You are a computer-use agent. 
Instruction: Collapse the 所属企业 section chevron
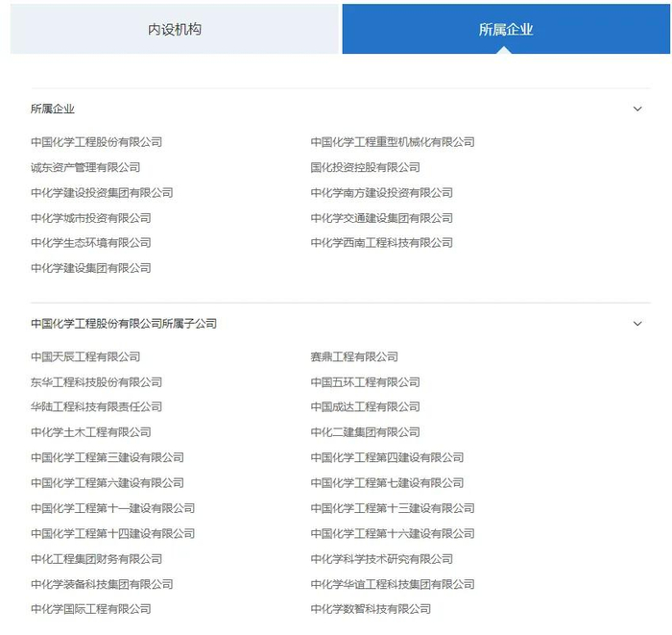tap(637, 109)
